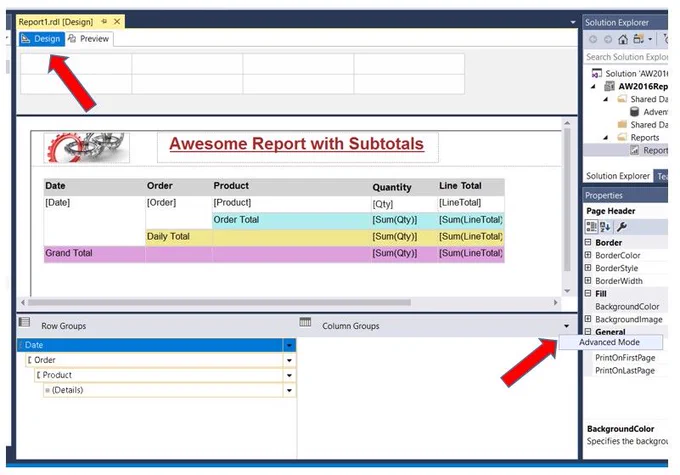Select the [Product] data cell

click(291, 203)
